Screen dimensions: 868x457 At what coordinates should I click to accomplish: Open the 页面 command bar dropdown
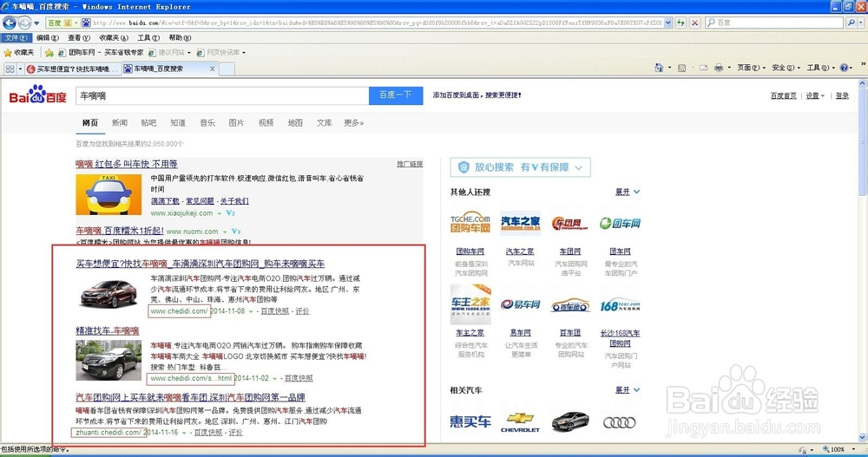751,68
